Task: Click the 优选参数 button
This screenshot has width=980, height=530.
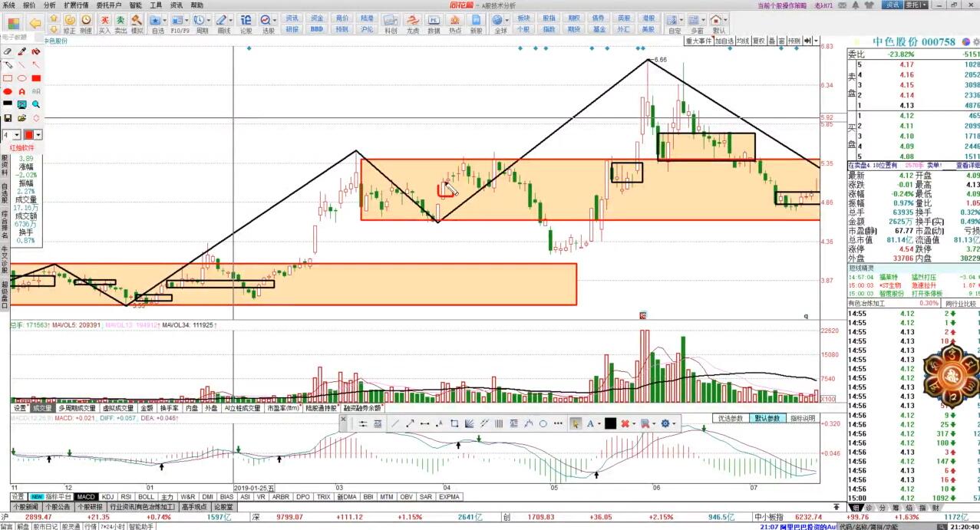Action: coord(731,418)
